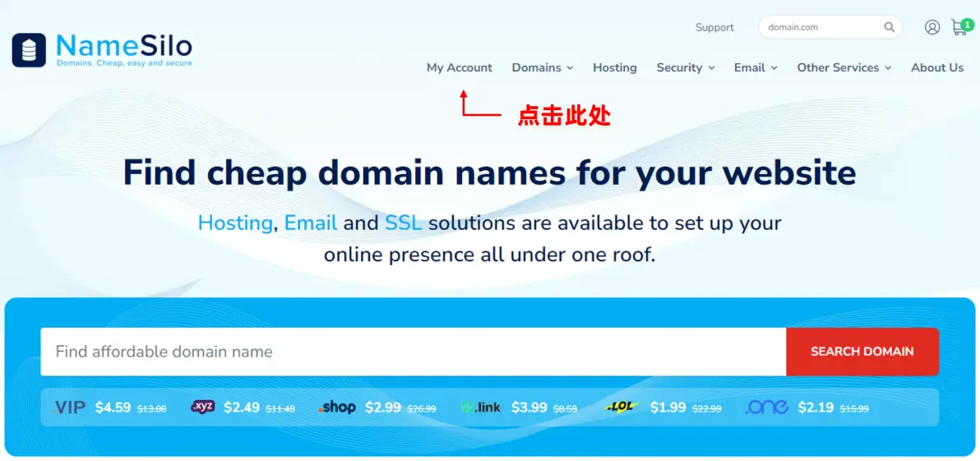
Task: Select the .one domain logo
Action: coord(767,408)
